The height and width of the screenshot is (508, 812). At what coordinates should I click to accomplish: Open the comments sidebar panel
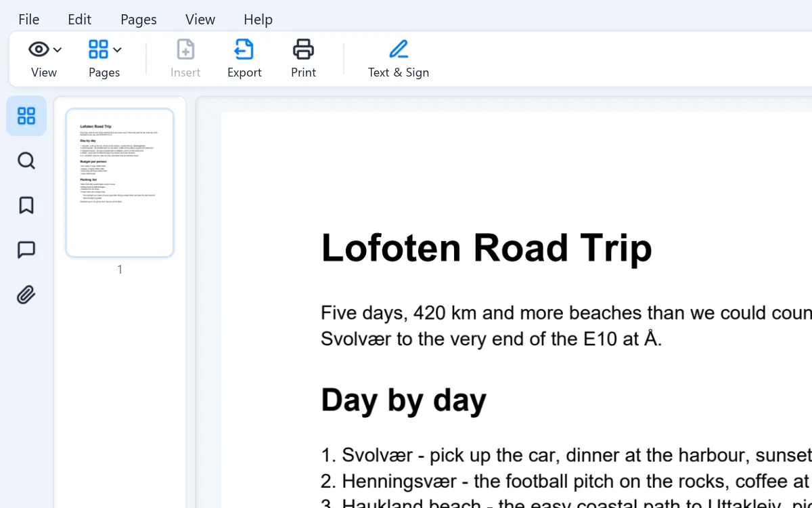(26, 250)
